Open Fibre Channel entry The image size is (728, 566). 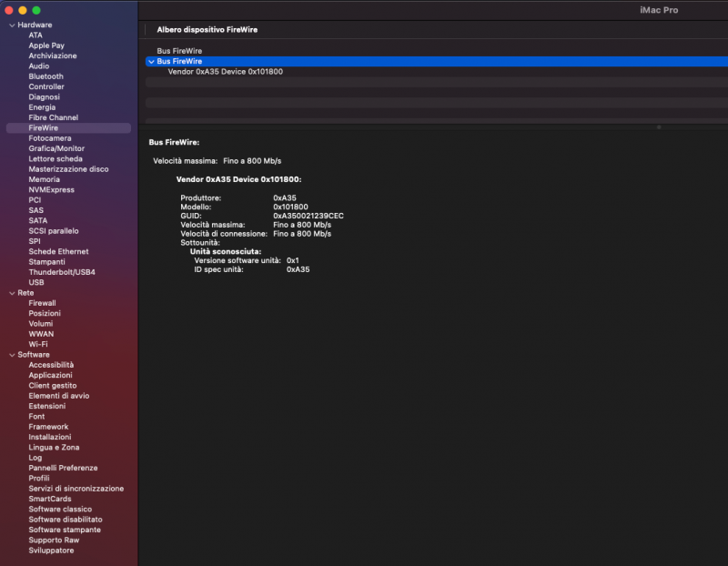(54, 117)
